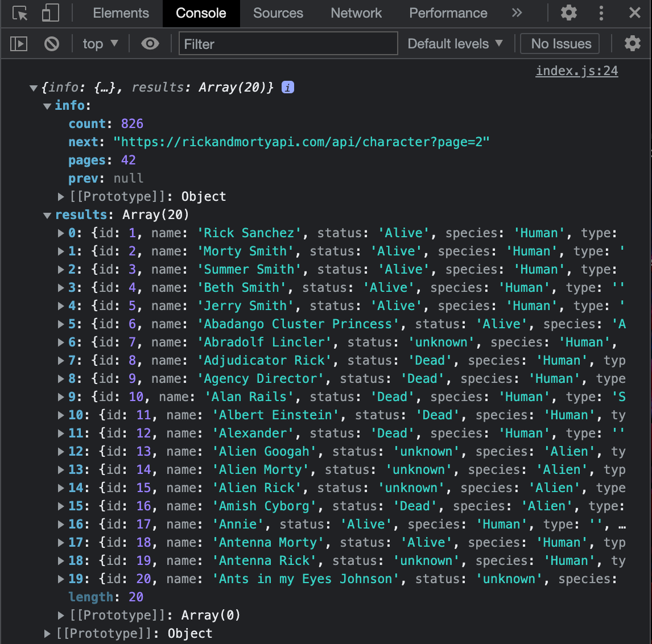Clear the console with the ban icon
The image size is (652, 644).
pos(52,44)
